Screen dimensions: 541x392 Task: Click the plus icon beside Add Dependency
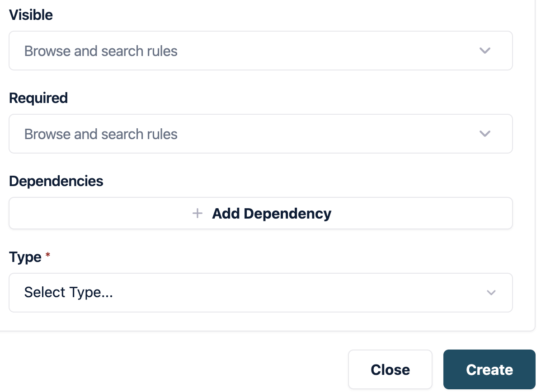click(198, 213)
